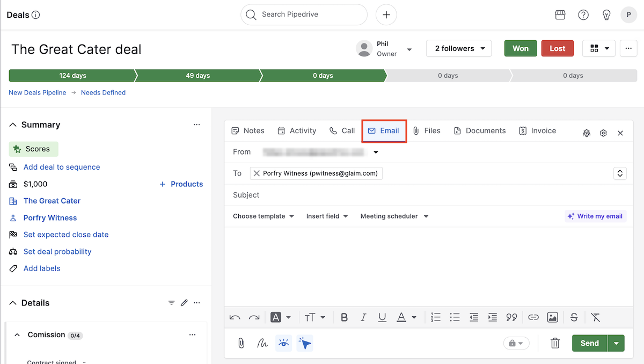The height and width of the screenshot is (364, 644).
Task: Open font color picker dropdown
Action: [x=406, y=317]
